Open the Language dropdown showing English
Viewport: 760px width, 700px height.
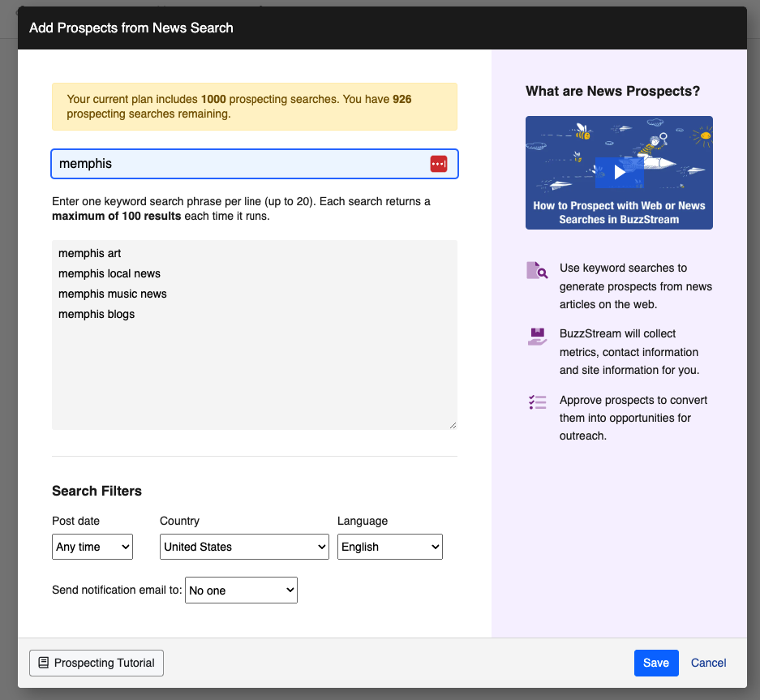tap(389, 547)
